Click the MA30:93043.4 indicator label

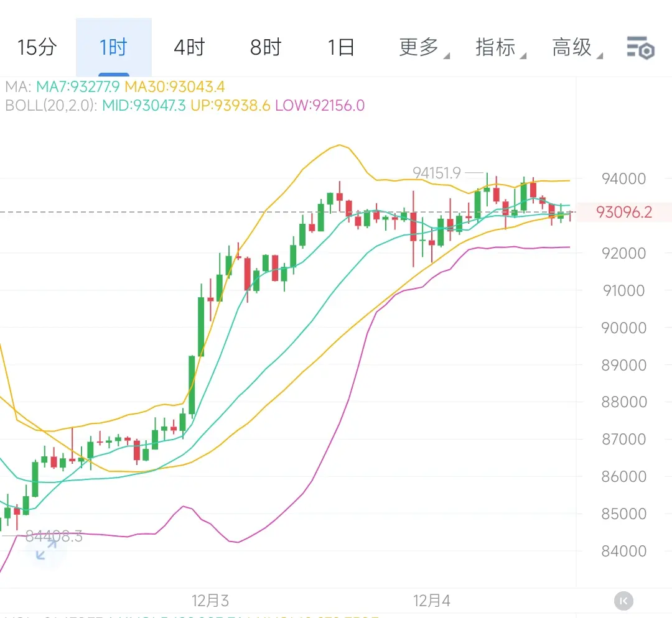[x=175, y=87]
